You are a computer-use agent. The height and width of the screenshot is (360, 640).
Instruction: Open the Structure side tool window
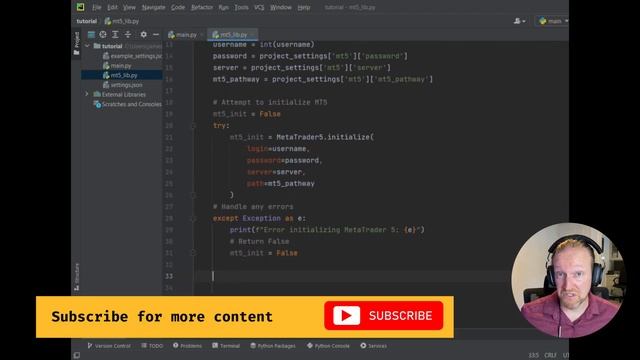pyautogui.click(x=76, y=277)
